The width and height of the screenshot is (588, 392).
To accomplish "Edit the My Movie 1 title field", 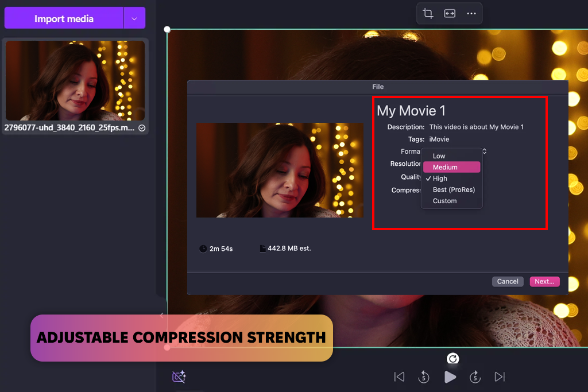I will [411, 111].
